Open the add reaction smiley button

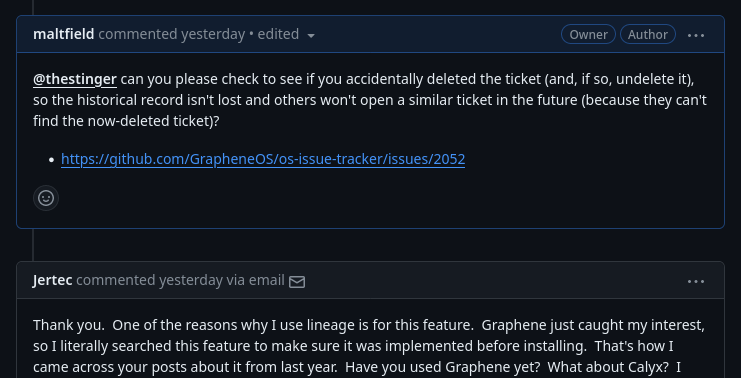click(46, 198)
